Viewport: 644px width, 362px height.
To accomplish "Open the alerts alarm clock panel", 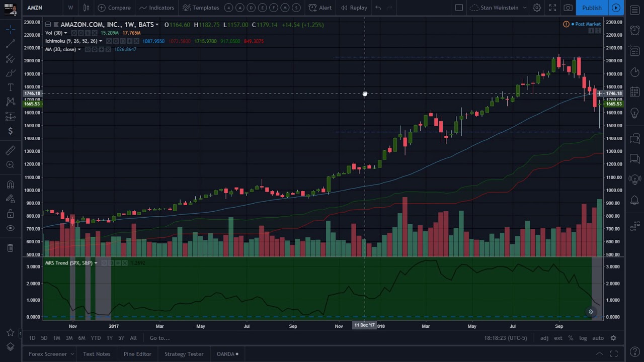I will (x=634, y=30).
